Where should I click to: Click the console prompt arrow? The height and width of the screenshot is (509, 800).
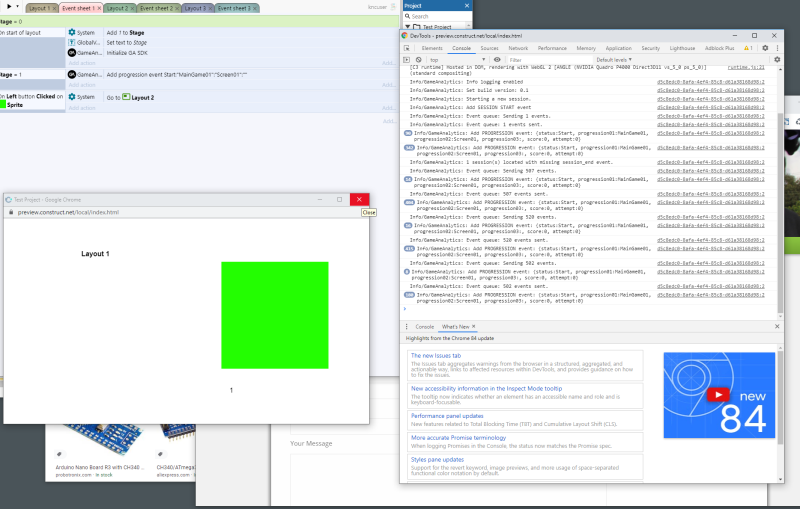pos(405,309)
